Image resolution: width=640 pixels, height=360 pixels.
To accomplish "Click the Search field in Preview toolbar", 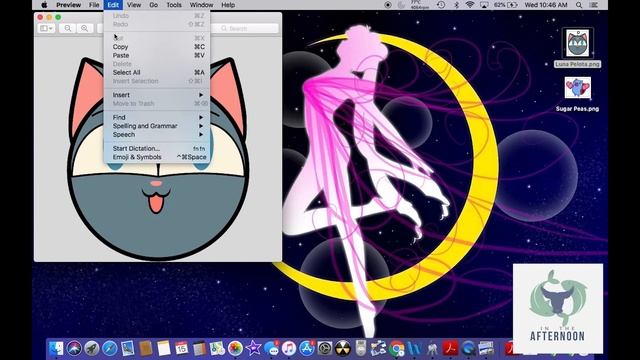I will click(x=245, y=28).
